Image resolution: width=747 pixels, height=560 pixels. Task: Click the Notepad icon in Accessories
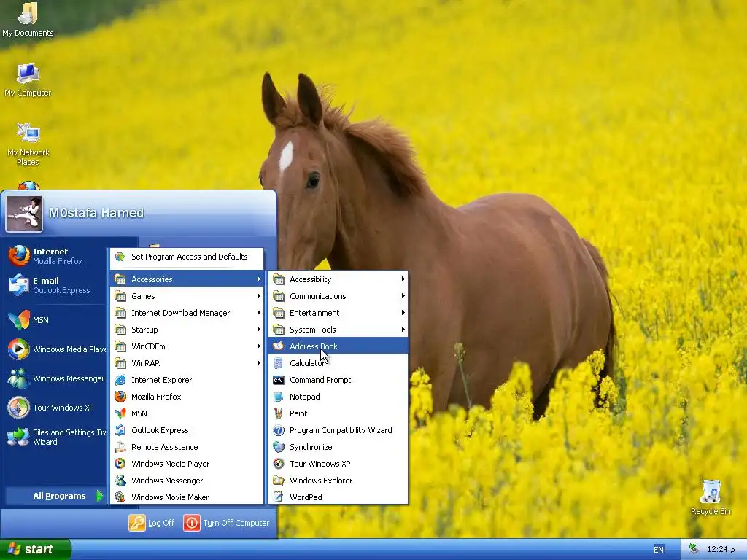coord(279,397)
